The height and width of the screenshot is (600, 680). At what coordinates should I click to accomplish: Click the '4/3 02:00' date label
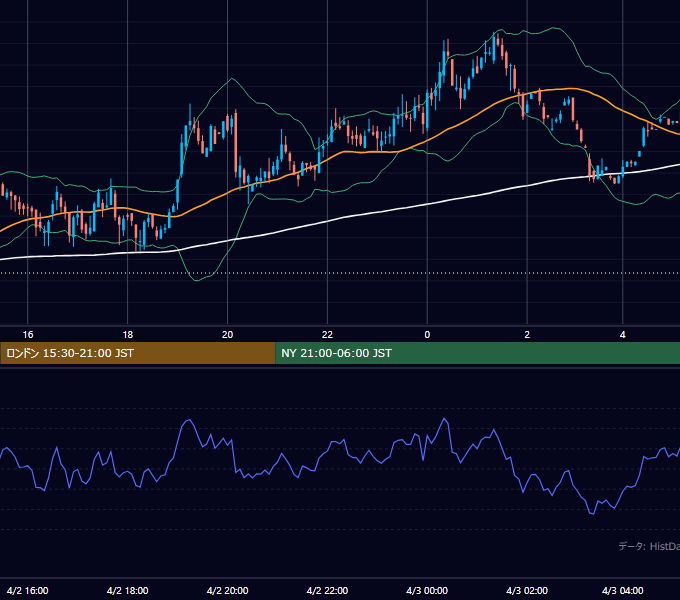click(x=527, y=590)
